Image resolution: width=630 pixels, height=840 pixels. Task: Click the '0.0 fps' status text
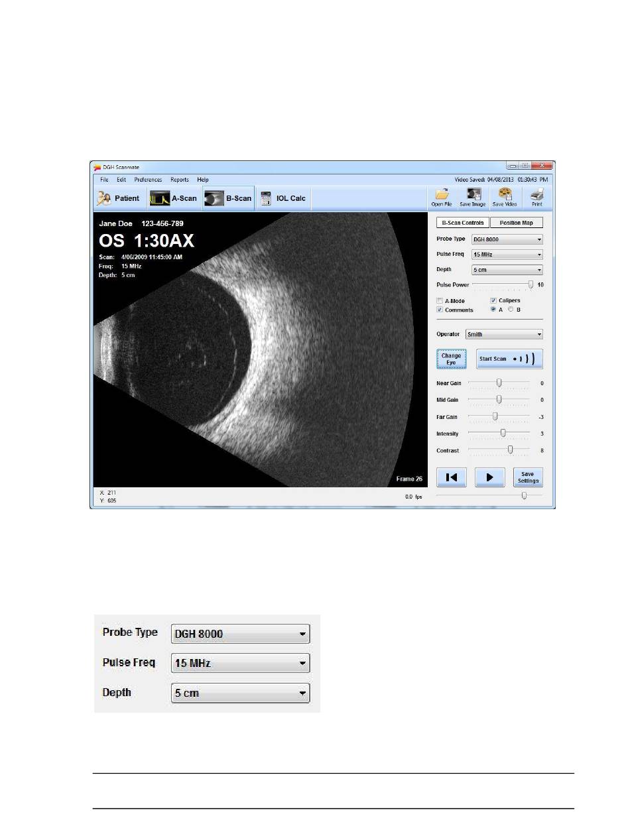413,496
